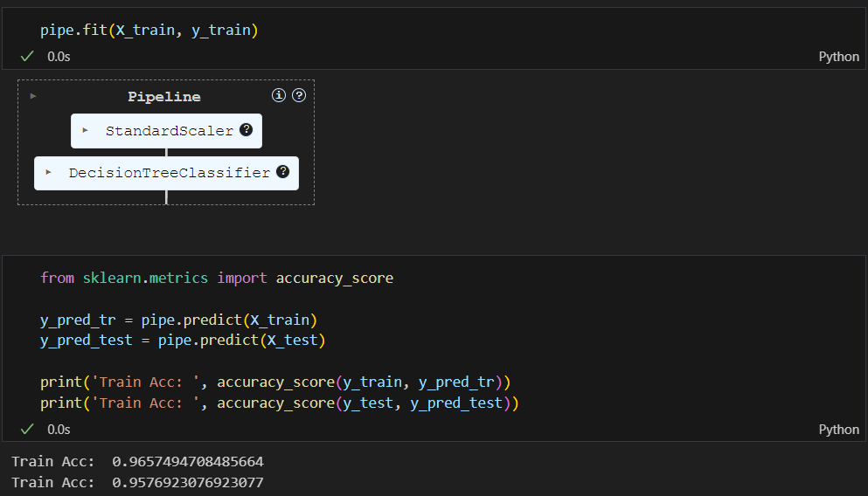868x496 pixels.
Task: Click the success checkmark of accuracy_score cell
Action: pos(27,429)
